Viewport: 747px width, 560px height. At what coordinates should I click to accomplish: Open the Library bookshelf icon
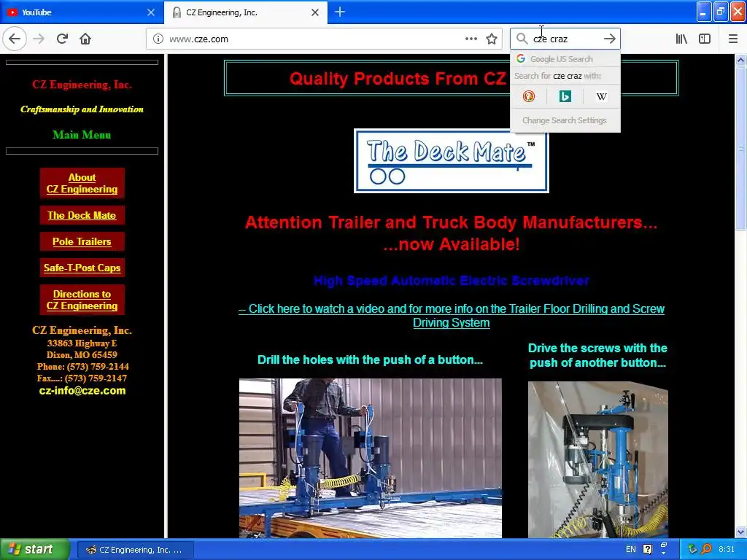(682, 39)
